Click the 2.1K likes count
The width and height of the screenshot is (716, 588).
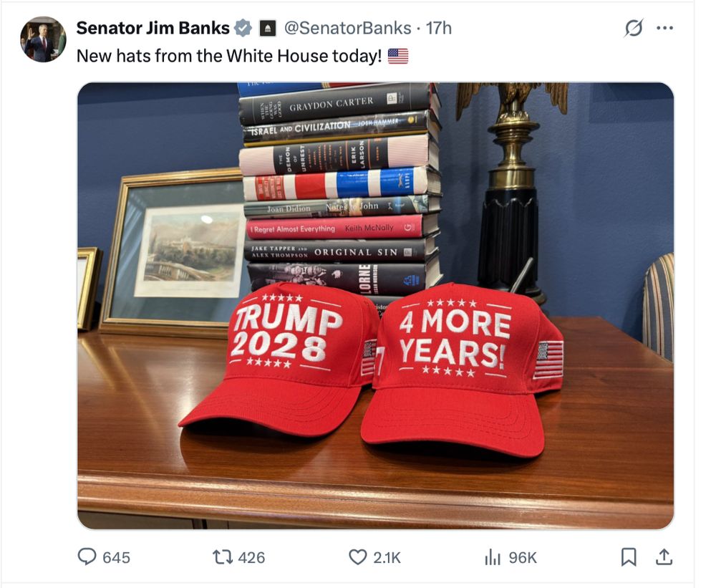click(387, 557)
